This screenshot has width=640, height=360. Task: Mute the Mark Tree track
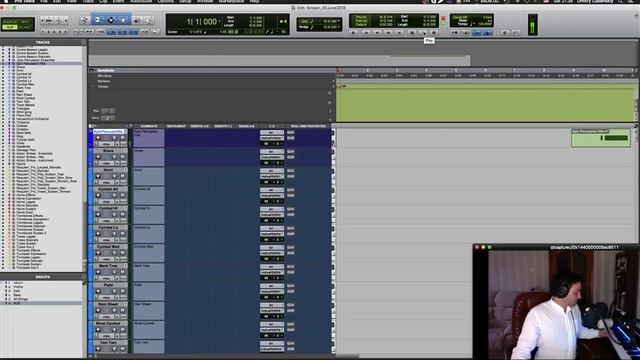pos(122,272)
